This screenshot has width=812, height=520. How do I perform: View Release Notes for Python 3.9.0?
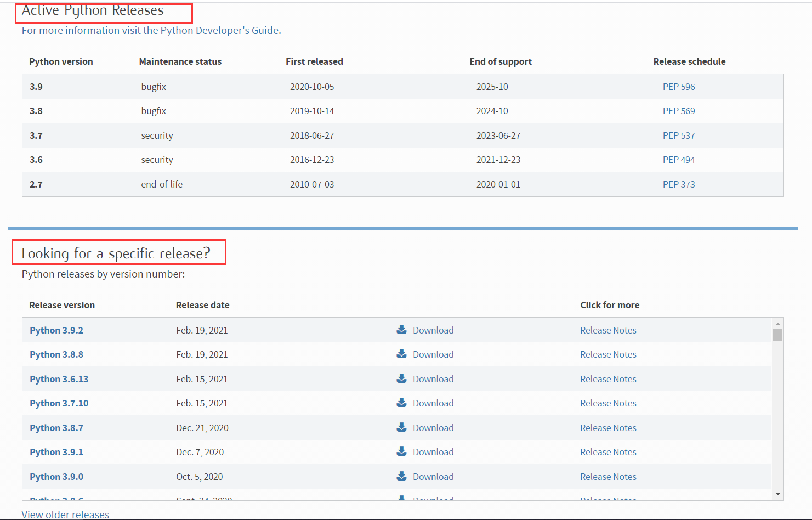608,477
